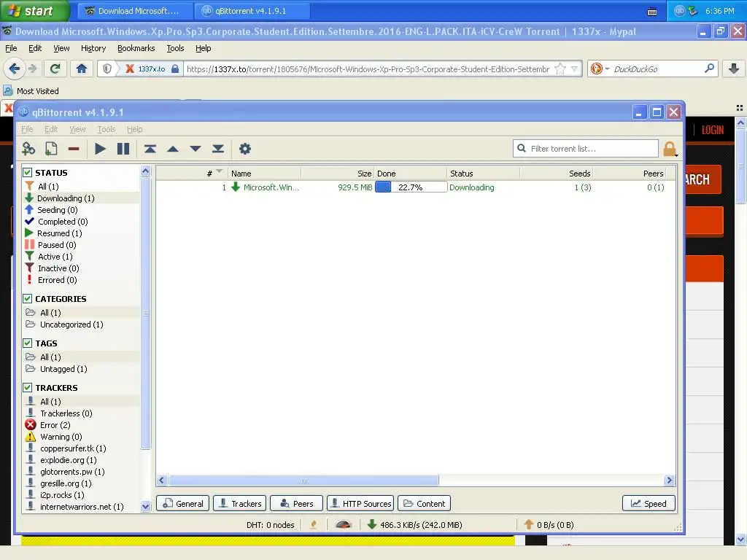Click the bookmark star in URL bar
Viewport: 747px width, 560px height.
coord(561,69)
